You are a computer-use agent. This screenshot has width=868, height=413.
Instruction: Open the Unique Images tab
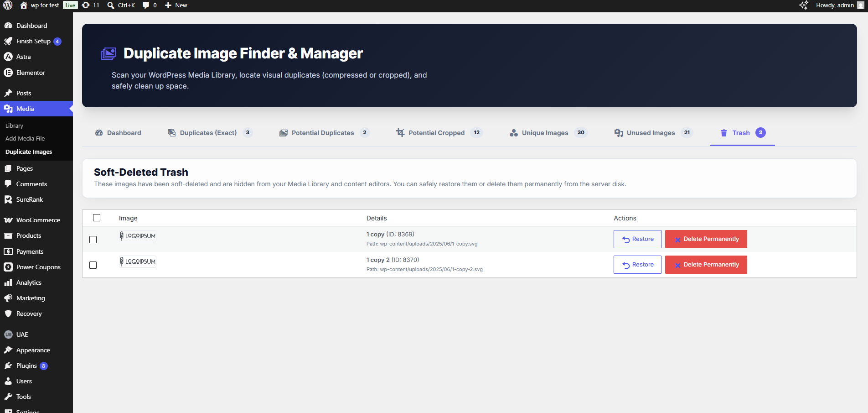click(548, 133)
